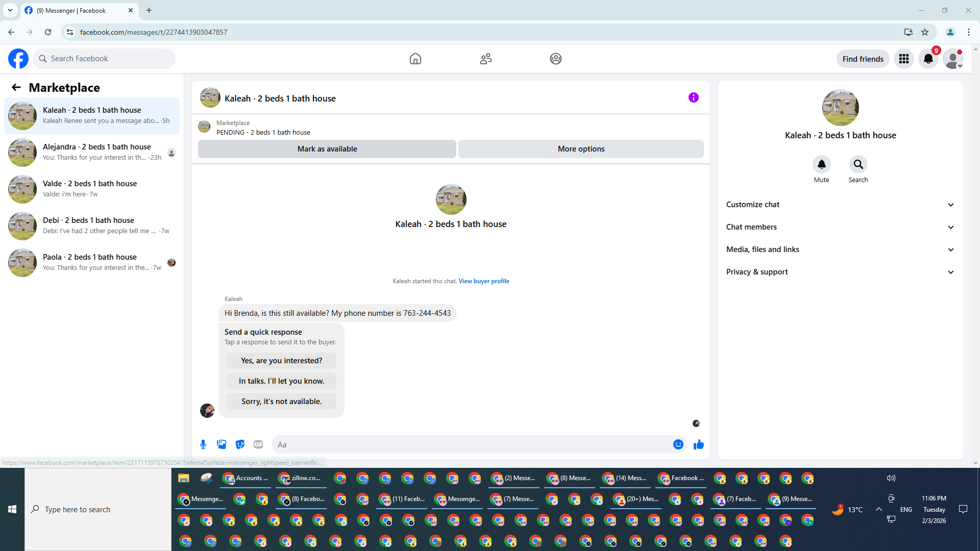Mute this conversation with bell icon
Image resolution: width=980 pixels, height=551 pixels.
(821, 164)
